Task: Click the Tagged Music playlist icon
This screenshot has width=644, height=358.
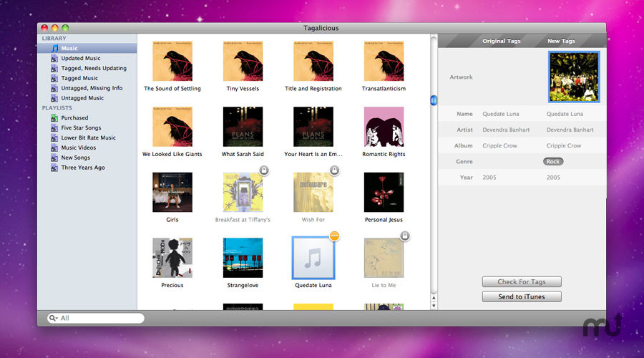Action: [x=54, y=78]
